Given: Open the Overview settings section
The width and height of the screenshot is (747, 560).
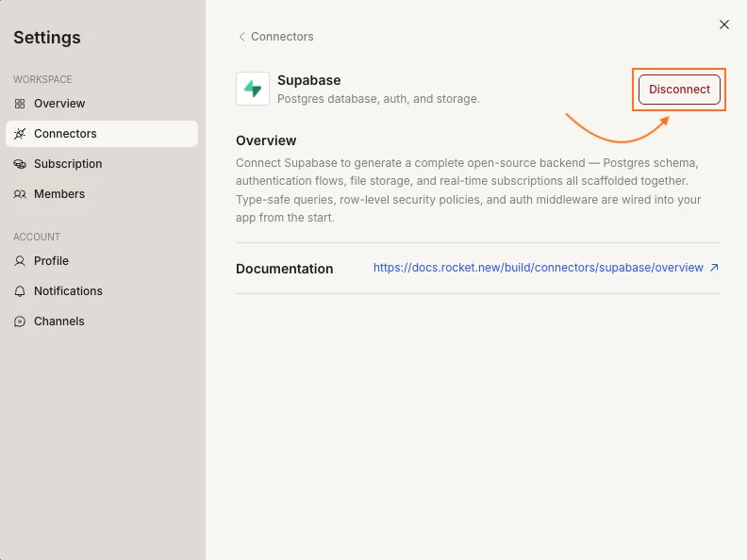Looking at the screenshot, I should 102,104.
